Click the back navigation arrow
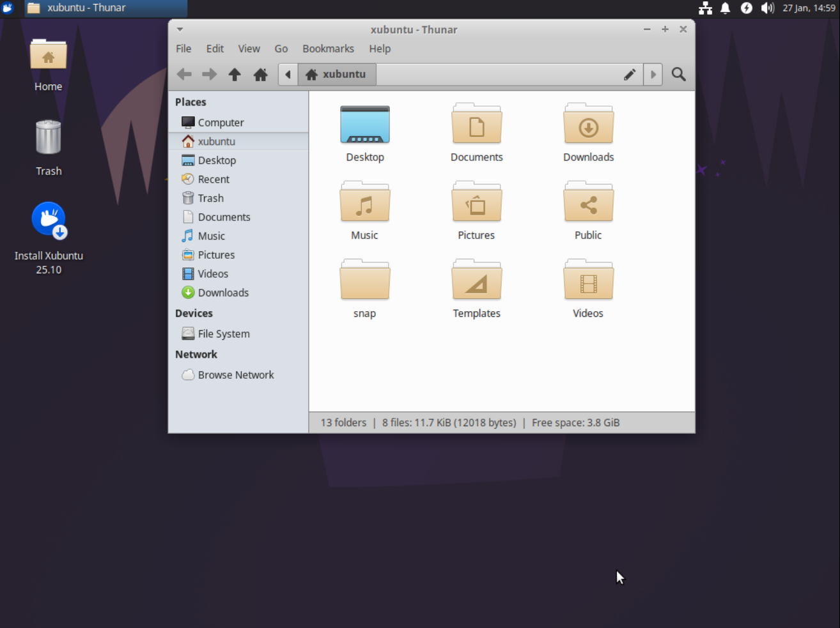This screenshot has width=840, height=628. (184, 74)
